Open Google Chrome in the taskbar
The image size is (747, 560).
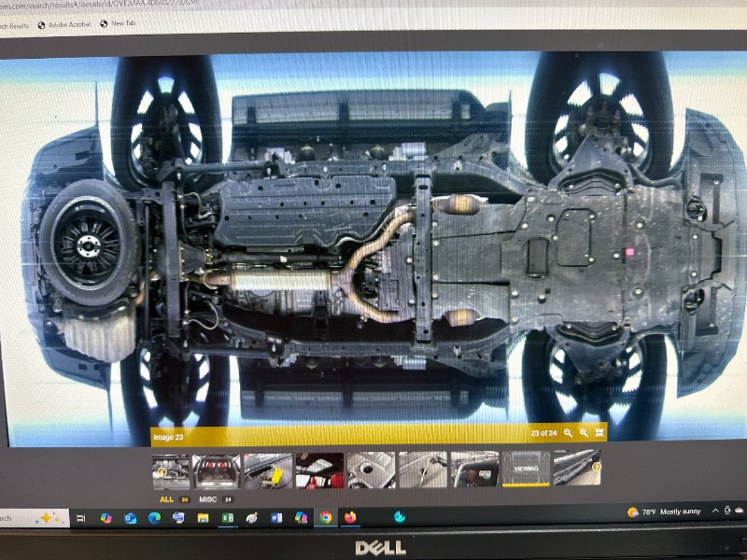click(326, 517)
